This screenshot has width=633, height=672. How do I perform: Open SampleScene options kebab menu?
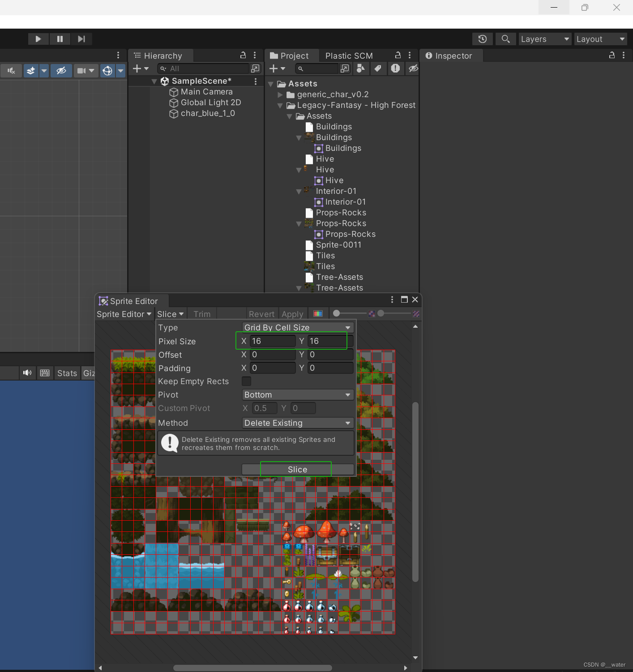coord(256,81)
